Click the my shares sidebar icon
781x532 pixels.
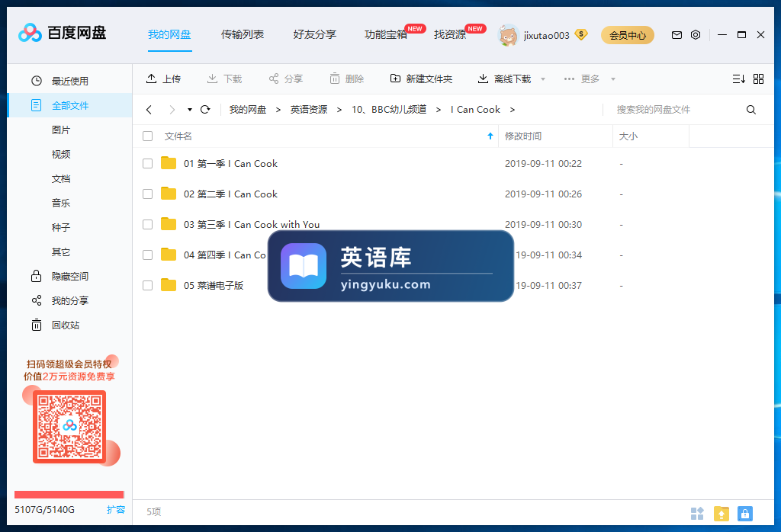coord(37,300)
